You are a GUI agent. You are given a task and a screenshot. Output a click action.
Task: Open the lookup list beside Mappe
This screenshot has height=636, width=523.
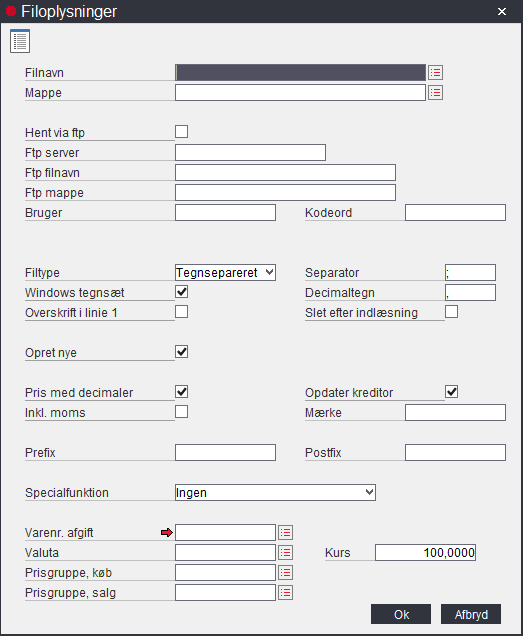[435, 93]
